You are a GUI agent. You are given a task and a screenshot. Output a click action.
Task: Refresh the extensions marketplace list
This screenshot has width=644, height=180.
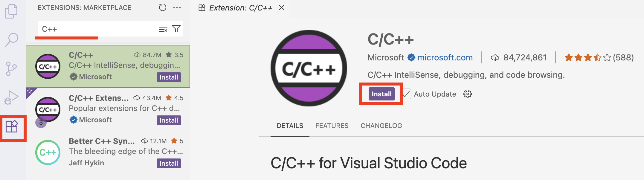[162, 7]
